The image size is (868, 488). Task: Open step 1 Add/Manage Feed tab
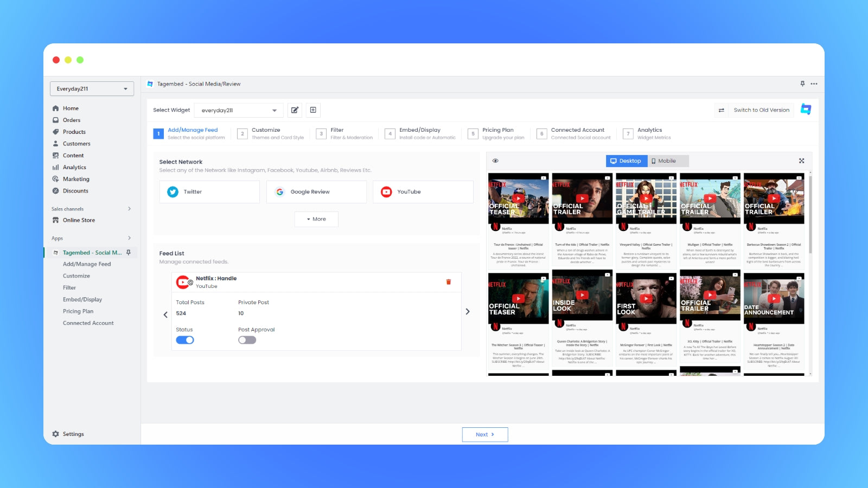point(189,133)
